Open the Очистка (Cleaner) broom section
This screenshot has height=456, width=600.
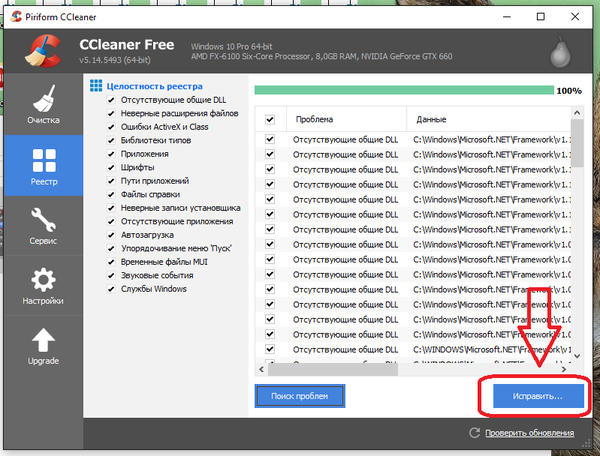43,106
